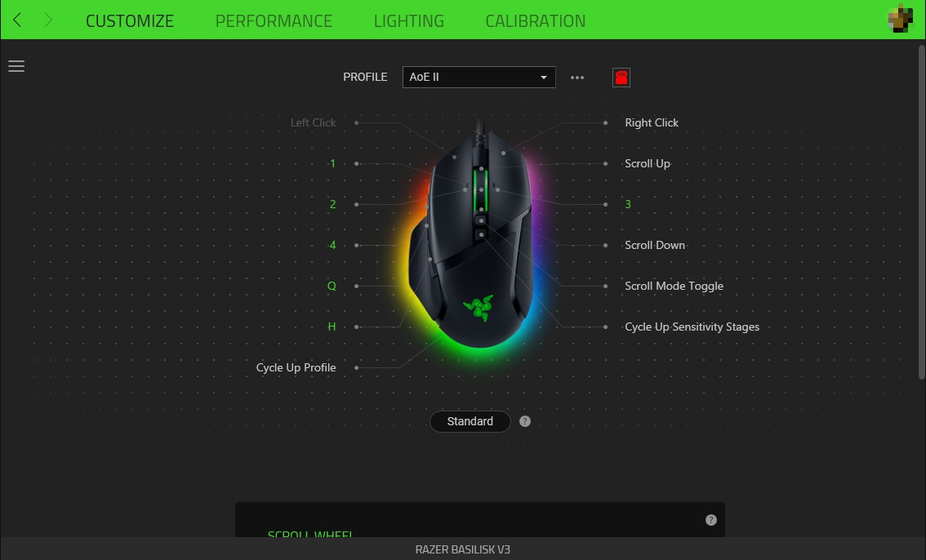The image size is (926, 560).
Task: Click the help icon beside Standard
Action: tap(525, 421)
